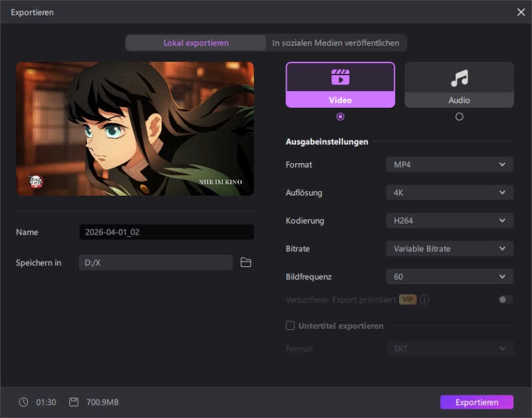The height and width of the screenshot is (418, 532).
Task: Click the Audio music note icon
Action: click(x=459, y=78)
